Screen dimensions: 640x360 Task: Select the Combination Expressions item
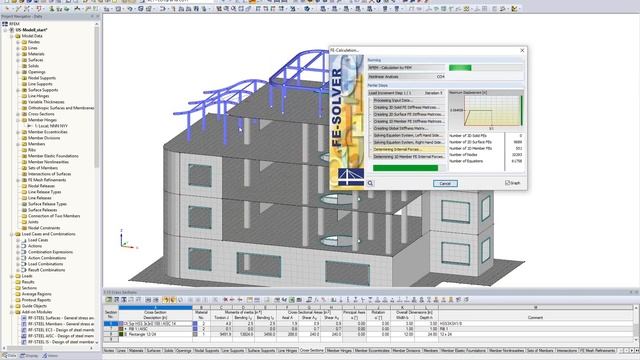click(x=50, y=252)
